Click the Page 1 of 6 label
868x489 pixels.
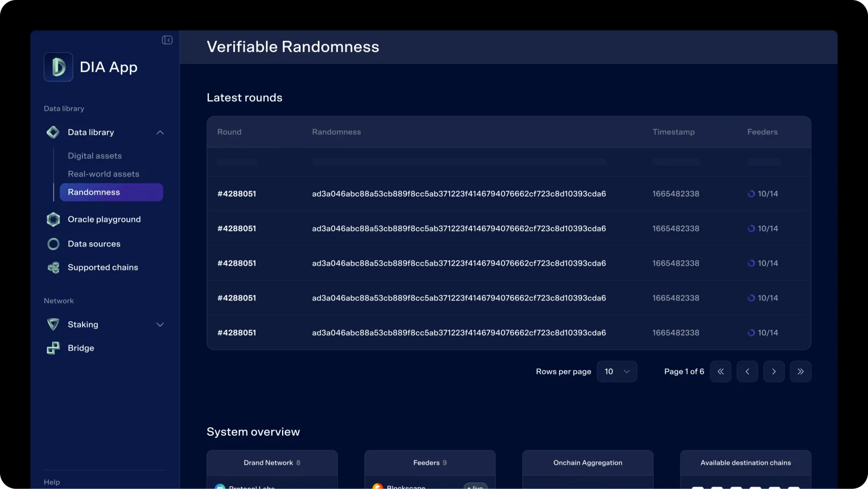(684, 372)
